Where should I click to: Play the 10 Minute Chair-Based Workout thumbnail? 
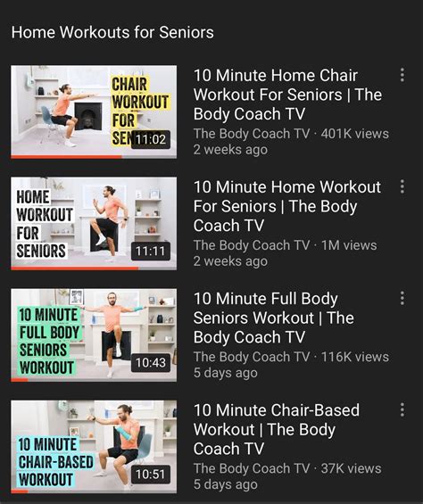94,447
